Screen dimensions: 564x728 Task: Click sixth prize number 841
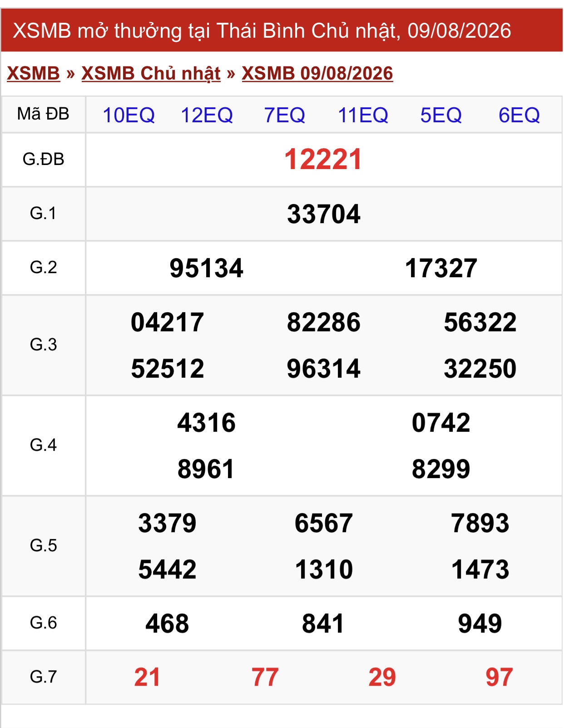coord(323,623)
